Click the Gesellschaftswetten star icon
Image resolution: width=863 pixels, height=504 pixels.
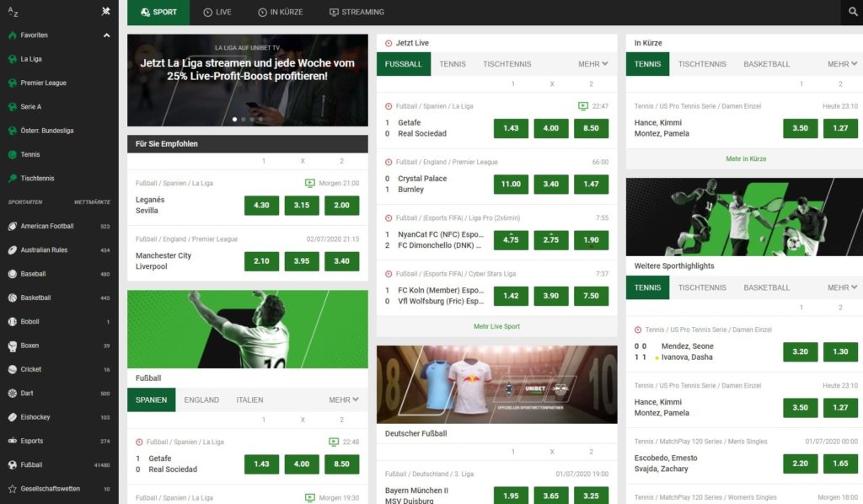(12, 489)
